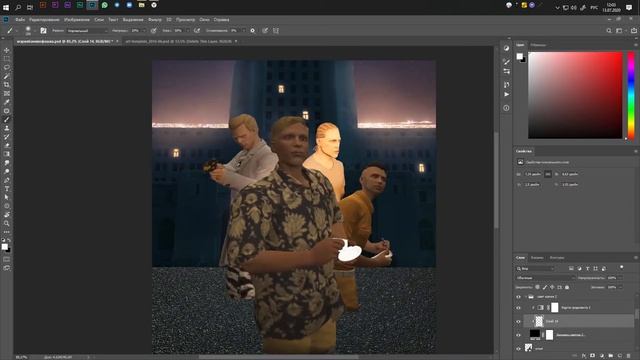Toggle visibility of gradient map layer
640x360 pixels.
coord(518,308)
